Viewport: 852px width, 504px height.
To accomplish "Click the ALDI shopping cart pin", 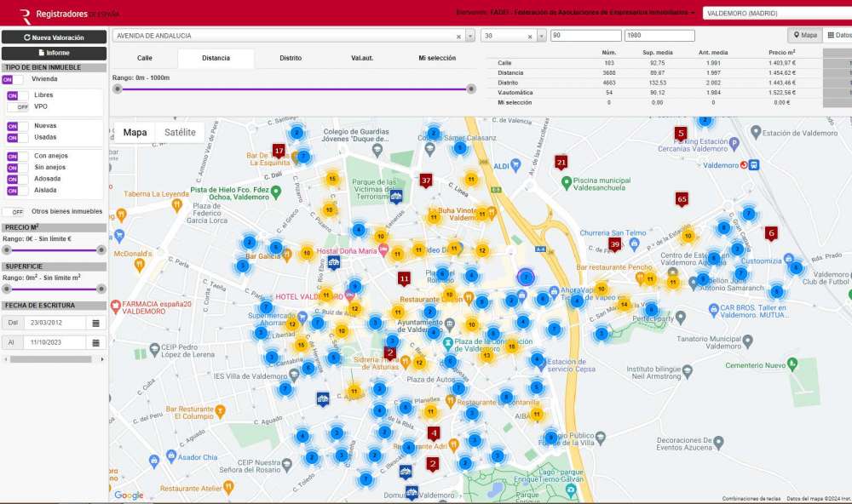I will click(x=515, y=165).
